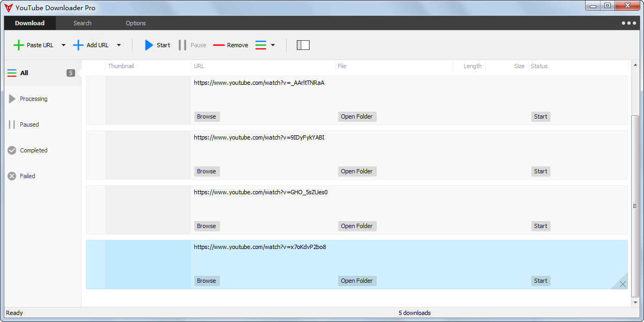Click the thumbnail placeholder of the _AArltTNRaA row
644x322 pixels.
coord(148,100)
